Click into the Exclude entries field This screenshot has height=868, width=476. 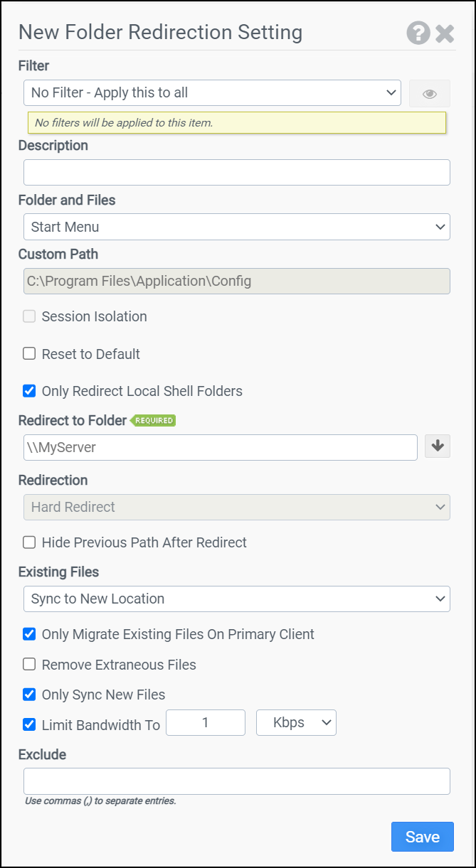point(236,781)
